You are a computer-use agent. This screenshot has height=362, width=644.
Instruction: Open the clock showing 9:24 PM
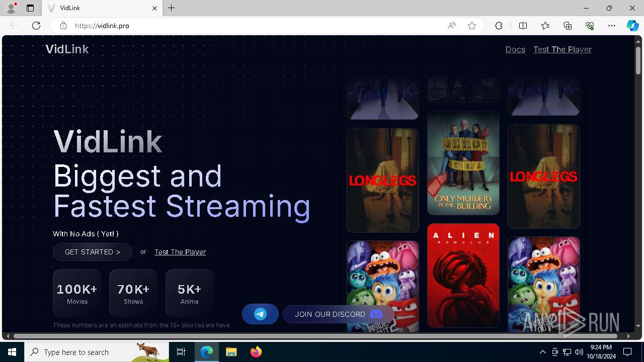[601, 352]
